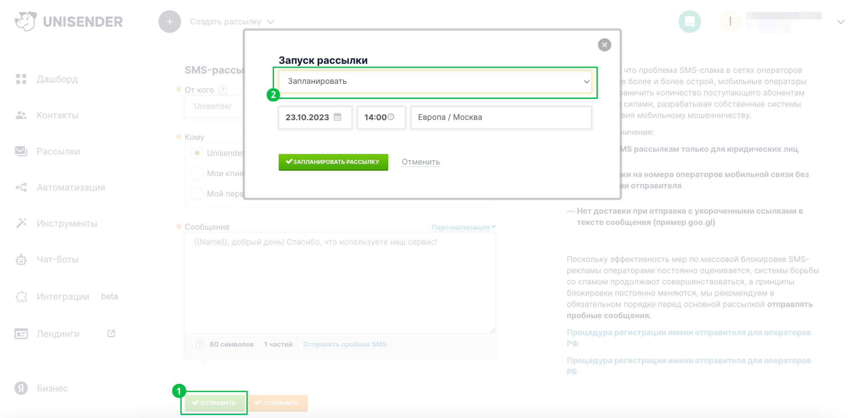
Task: Click the Автоматизация sidebar icon
Action: coord(21,187)
